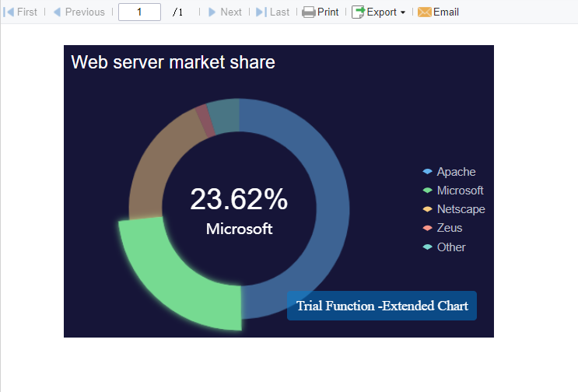Send report via Email label
The image size is (578, 392).
[446, 12]
